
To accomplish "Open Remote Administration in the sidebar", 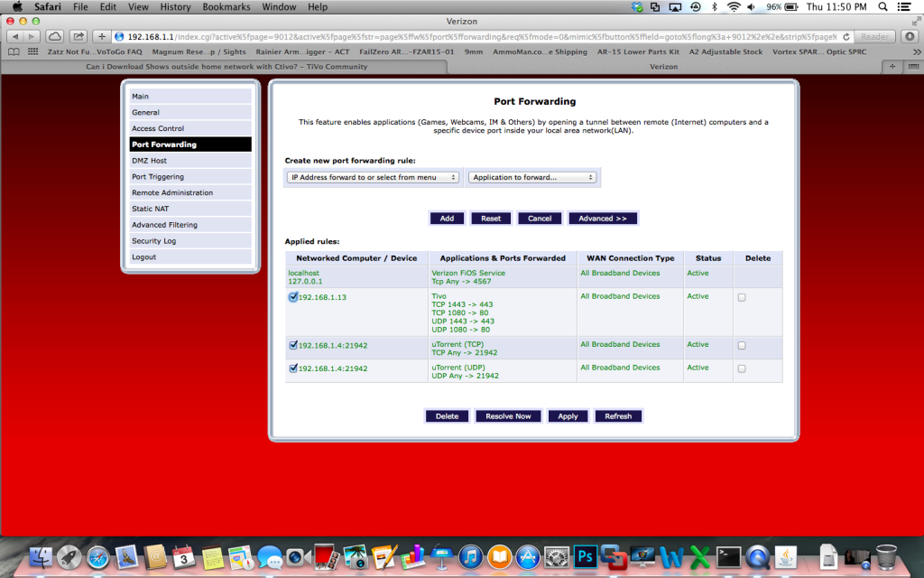I will [190, 192].
